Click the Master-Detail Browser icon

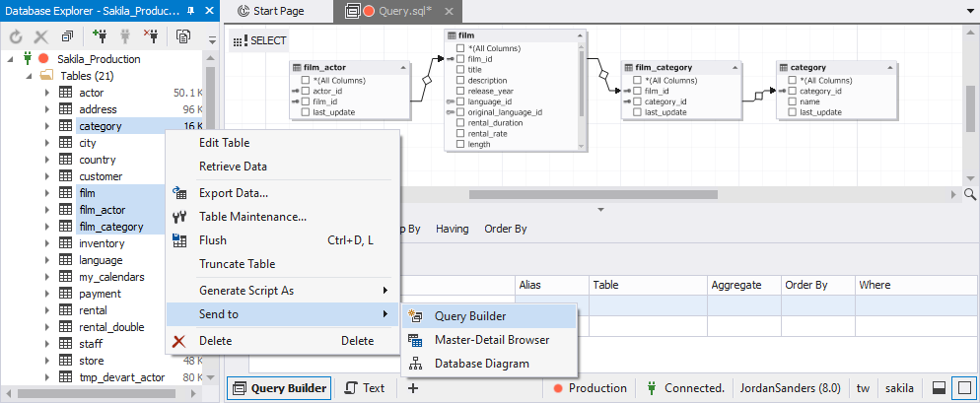pos(415,340)
